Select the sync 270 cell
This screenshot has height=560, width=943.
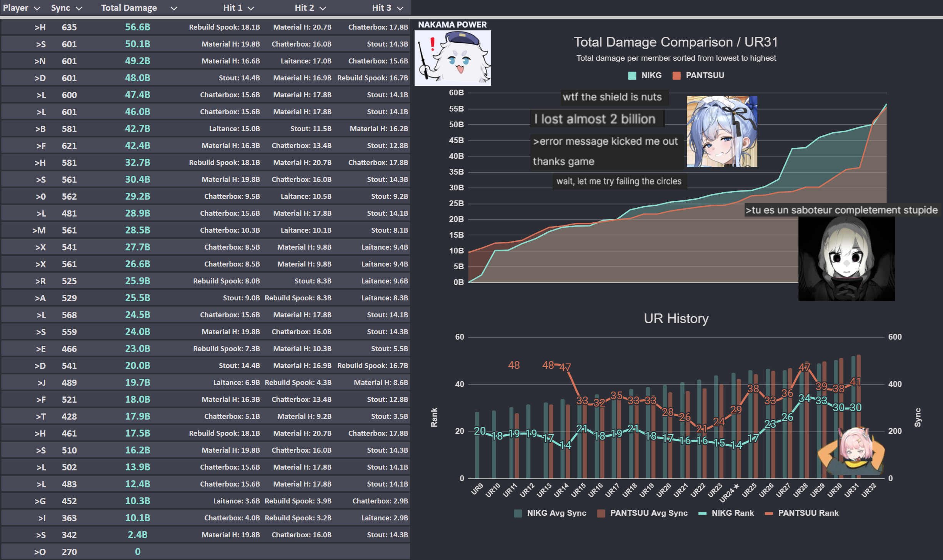[x=69, y=552]
